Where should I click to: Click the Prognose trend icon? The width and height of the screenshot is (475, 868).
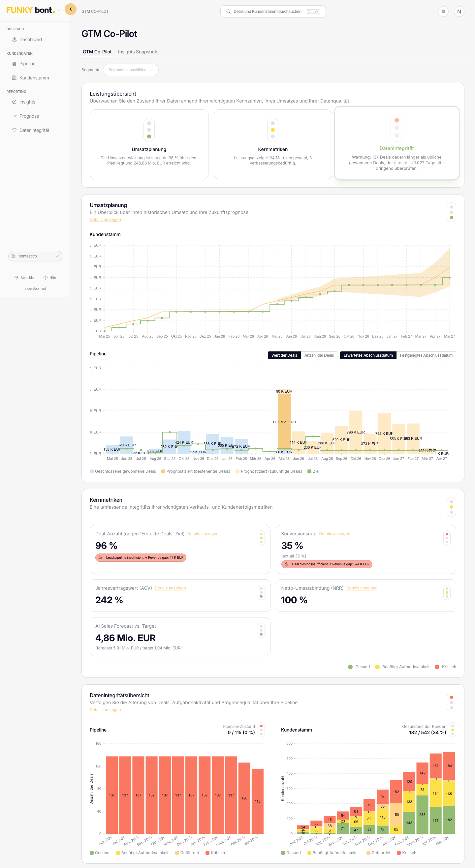14,116
